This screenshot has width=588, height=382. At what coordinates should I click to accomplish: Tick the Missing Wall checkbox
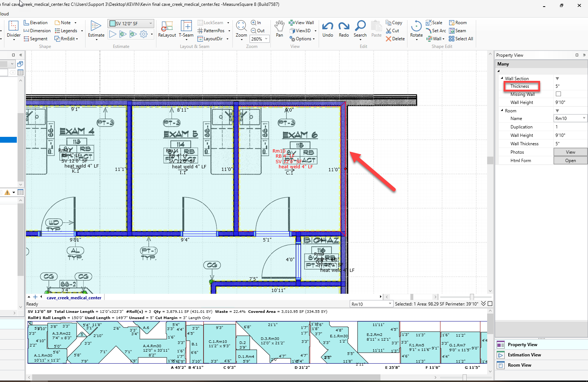(x=558, y=94)
